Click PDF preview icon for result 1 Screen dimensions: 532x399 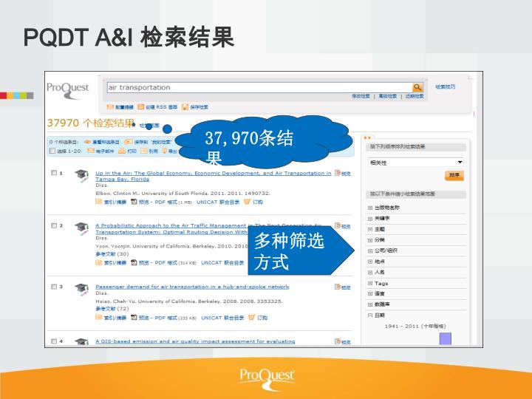tap(134, 202)
